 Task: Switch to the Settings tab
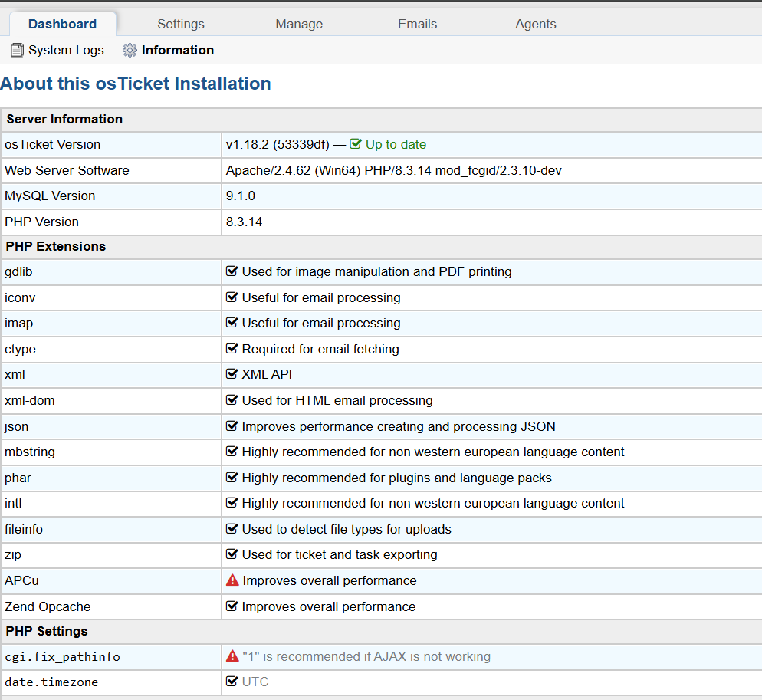(x=181, y=24)
